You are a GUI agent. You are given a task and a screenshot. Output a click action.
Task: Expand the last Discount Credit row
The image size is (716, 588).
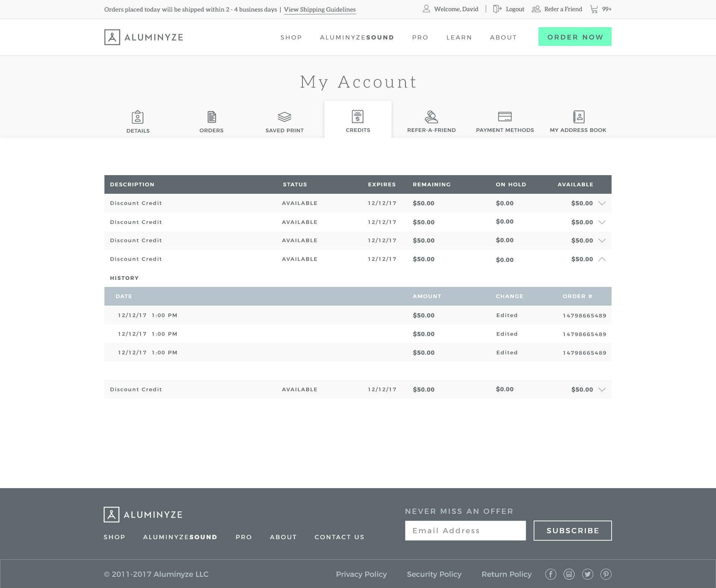(602, 390)
